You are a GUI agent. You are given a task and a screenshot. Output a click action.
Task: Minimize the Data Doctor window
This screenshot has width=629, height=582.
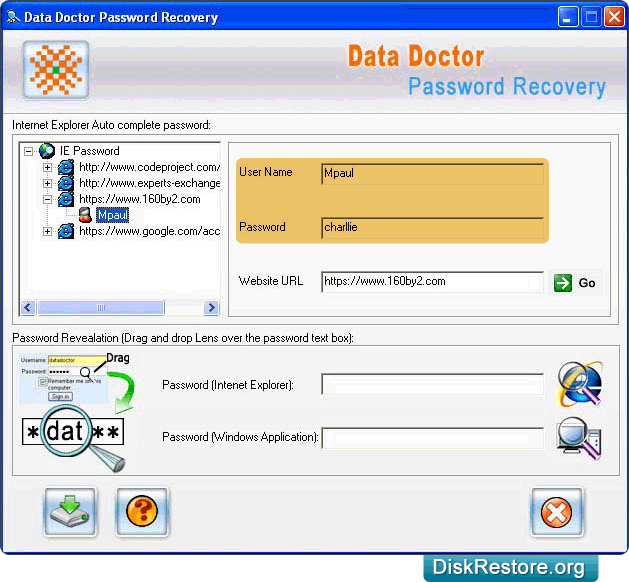(x=568, y=17)
